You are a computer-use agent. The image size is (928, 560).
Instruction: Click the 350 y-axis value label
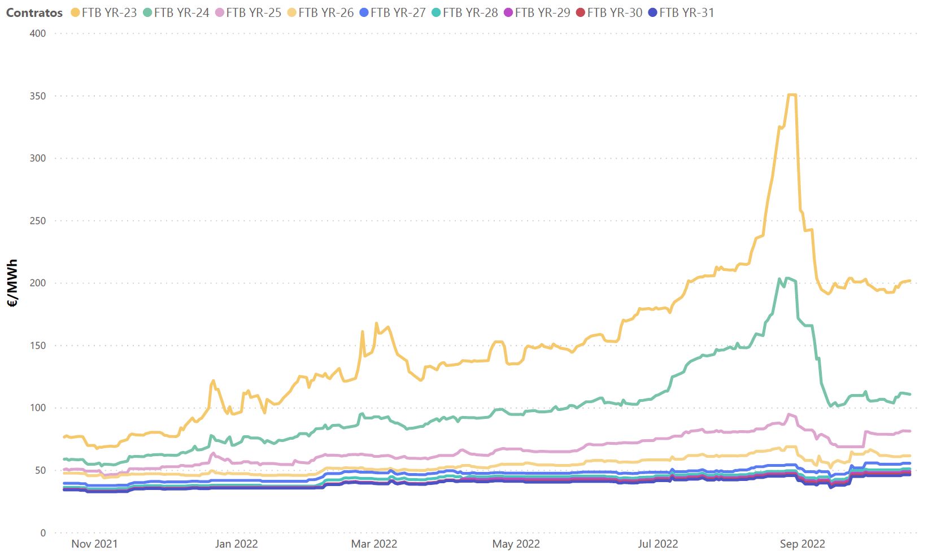(38, 96)
